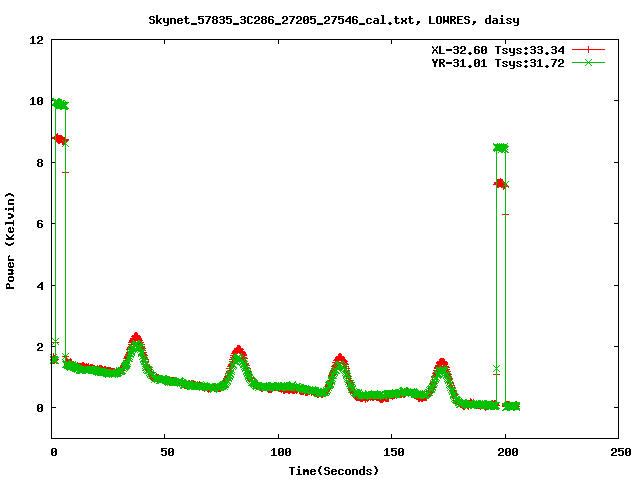Select the XL-32.60 Tsys:33.34 legend entry
Image resolution: width=640 pixels, height=480 pixels.
[x=497, y=49]
